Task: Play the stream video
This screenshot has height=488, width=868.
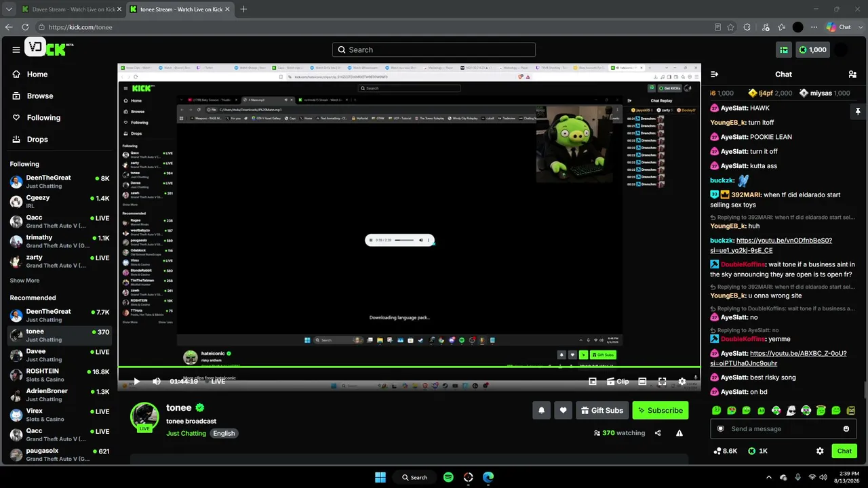Action: click(136, 382)
